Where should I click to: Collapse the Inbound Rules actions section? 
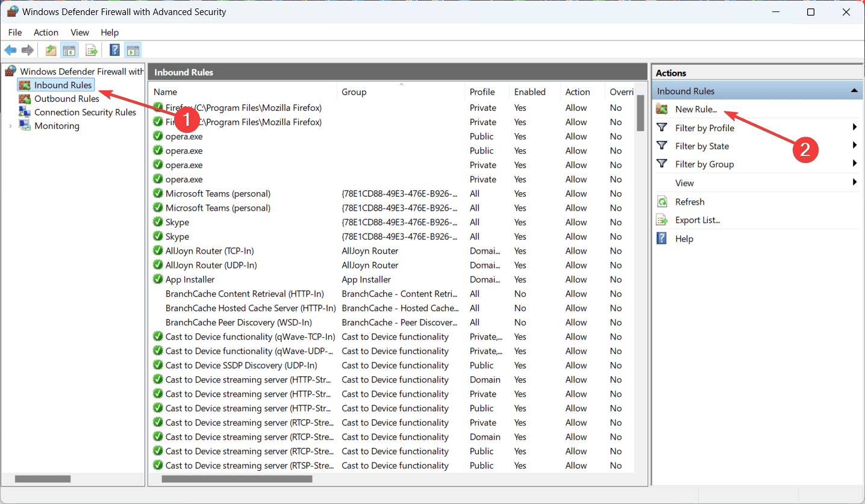(x=854, y=91)
